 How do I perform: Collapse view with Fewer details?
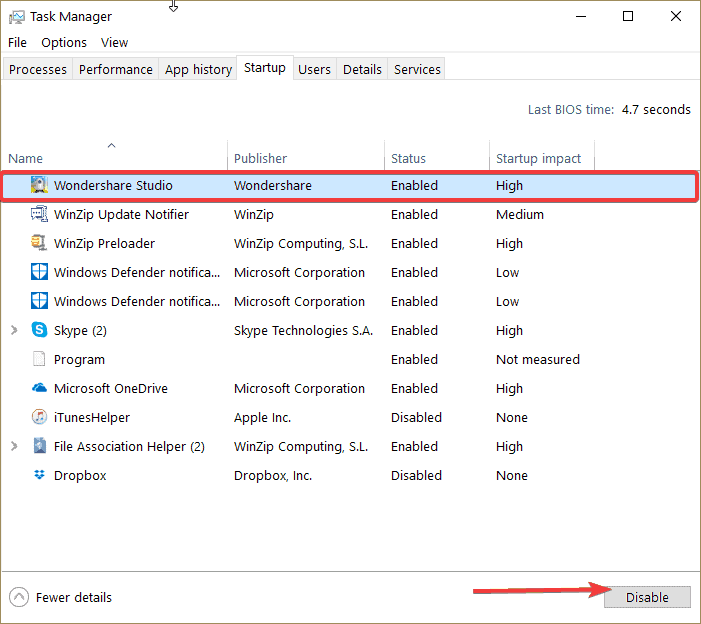coord(61,597)
